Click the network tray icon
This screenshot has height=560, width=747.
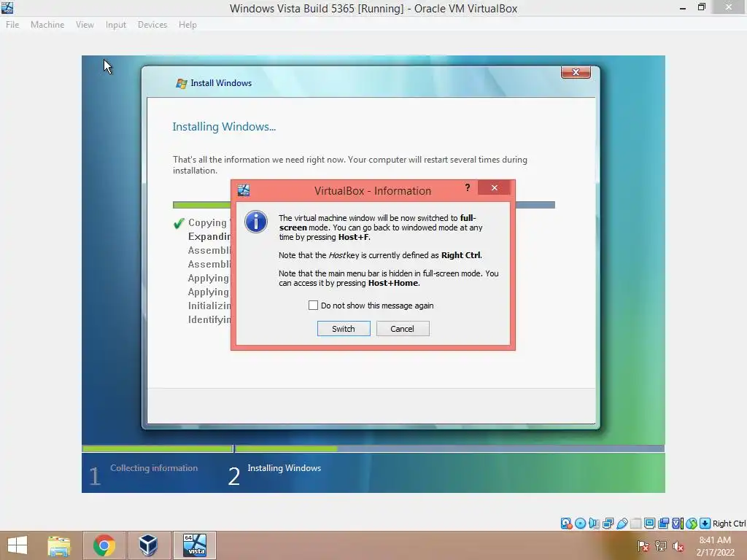click(661, 546)
